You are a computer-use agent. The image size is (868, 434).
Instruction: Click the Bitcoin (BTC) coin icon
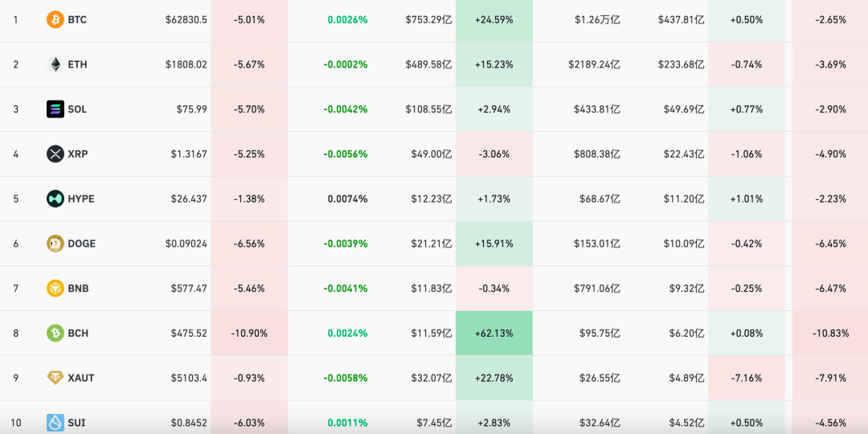55,19
